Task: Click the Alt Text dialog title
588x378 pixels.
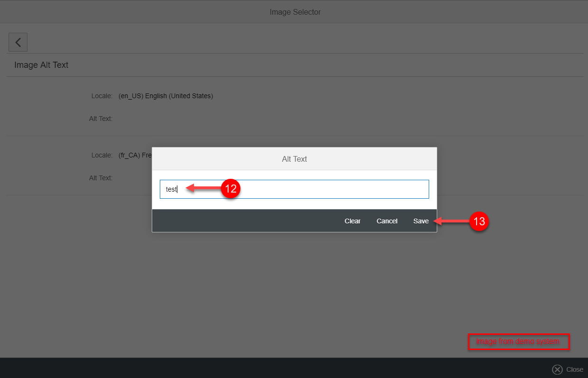Action: point(294,159)
